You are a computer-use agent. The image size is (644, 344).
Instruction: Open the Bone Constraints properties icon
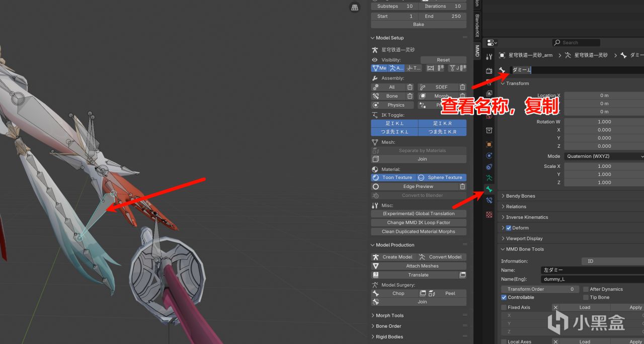click(489, 200)
